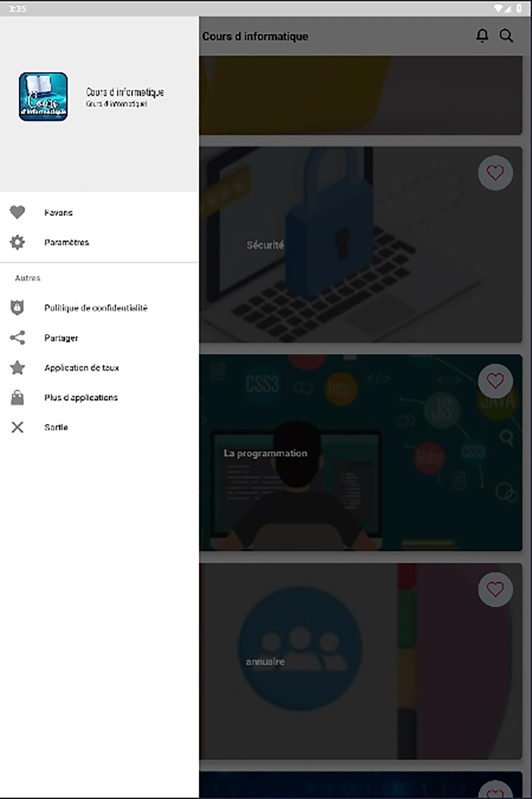
Task: Tap the search magnifier icon
Action: (506, 36)
